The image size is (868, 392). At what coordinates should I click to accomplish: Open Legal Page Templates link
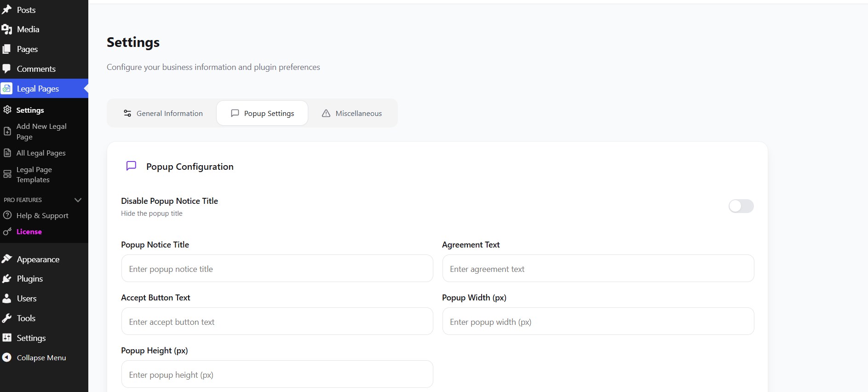click(x=34, y=175)
